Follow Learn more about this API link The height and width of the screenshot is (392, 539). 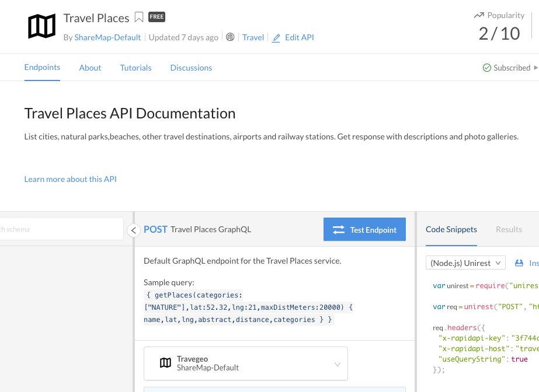(x=71, y=179)
